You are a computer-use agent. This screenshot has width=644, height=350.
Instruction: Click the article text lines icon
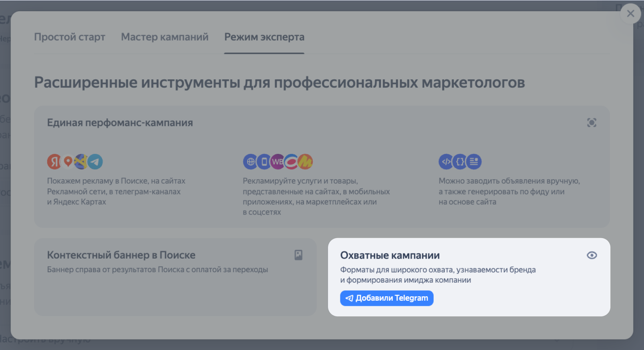pyautogui.click(x=474, y=162)
